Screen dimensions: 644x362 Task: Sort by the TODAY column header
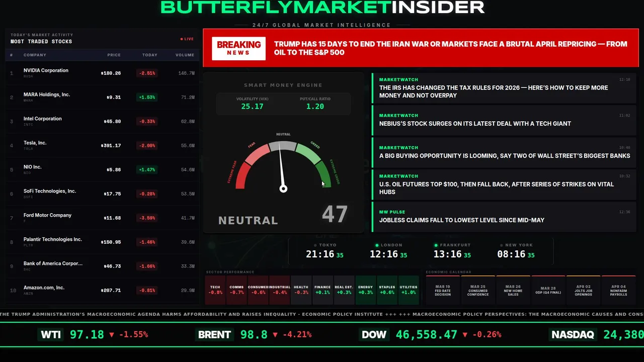tap(150, 55)
